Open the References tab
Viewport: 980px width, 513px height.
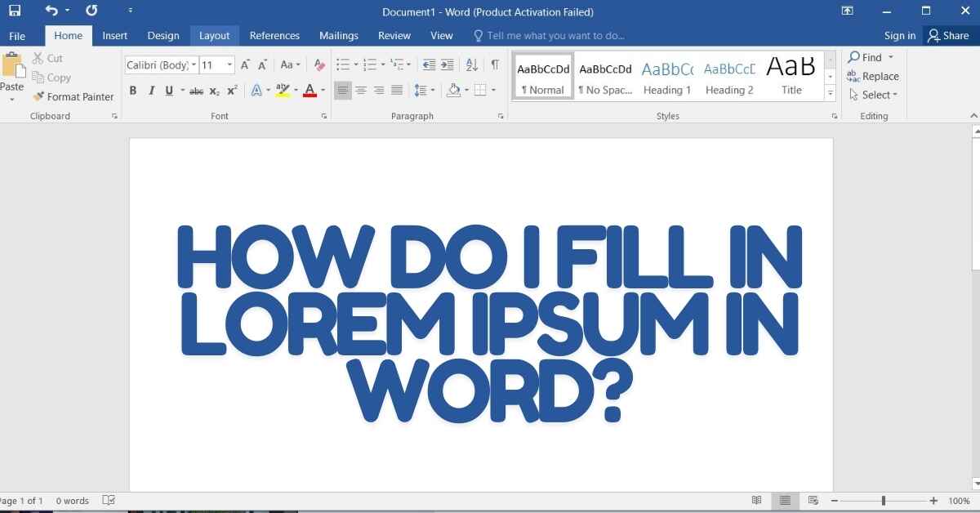pos(274,36)
